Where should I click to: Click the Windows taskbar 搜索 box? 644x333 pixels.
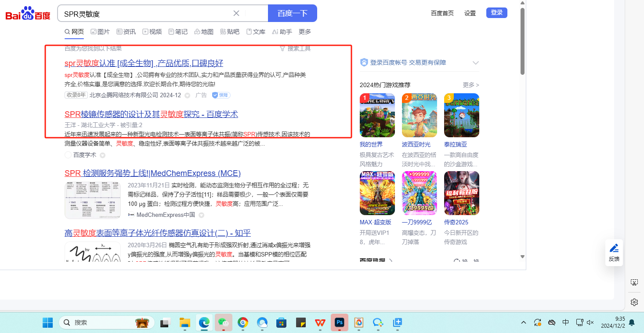(x=106, y=322)
